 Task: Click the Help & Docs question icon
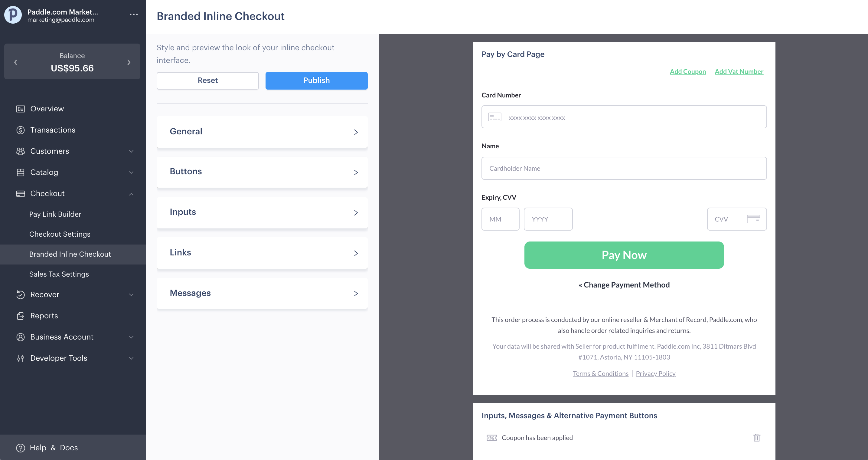pyautogui.click(x=20, y=448)
